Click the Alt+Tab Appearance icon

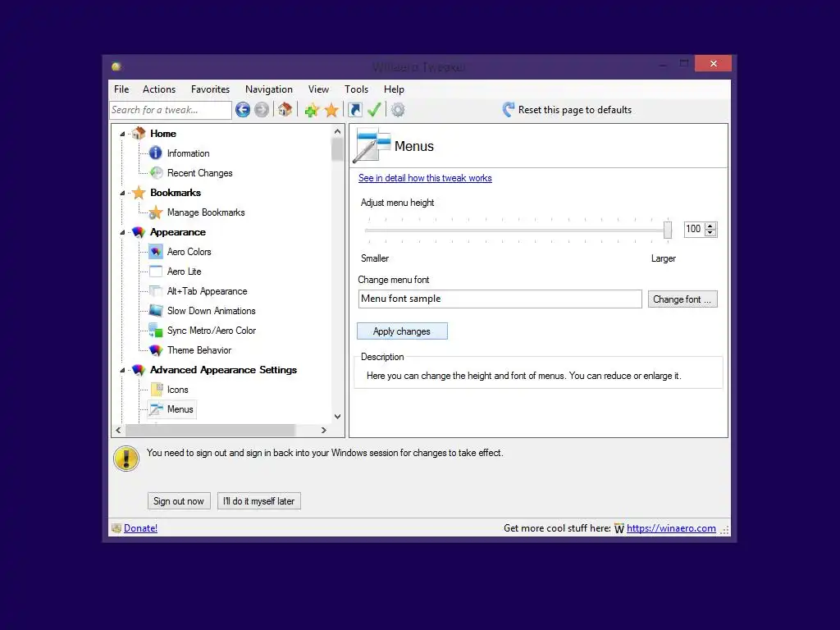[x=156, y=291]
